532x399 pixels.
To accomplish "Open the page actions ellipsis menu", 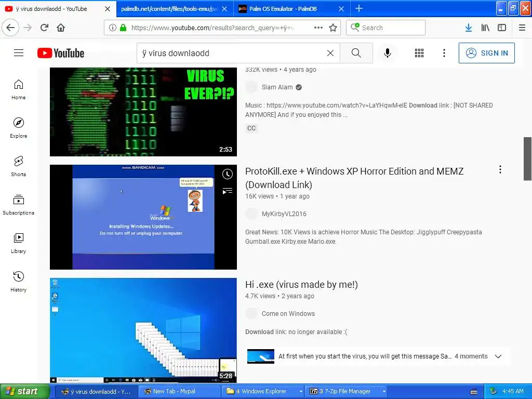I will click(x=318, y=28).
